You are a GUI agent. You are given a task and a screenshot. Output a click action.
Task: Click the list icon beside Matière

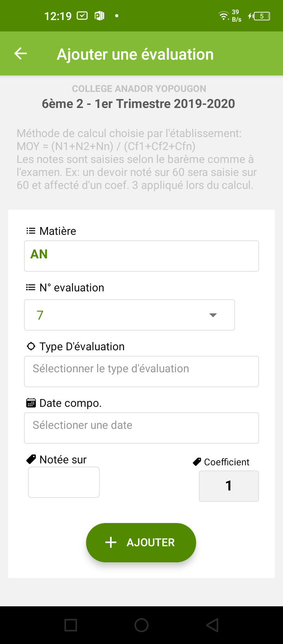pyautogui.click(x=31, y=231)
